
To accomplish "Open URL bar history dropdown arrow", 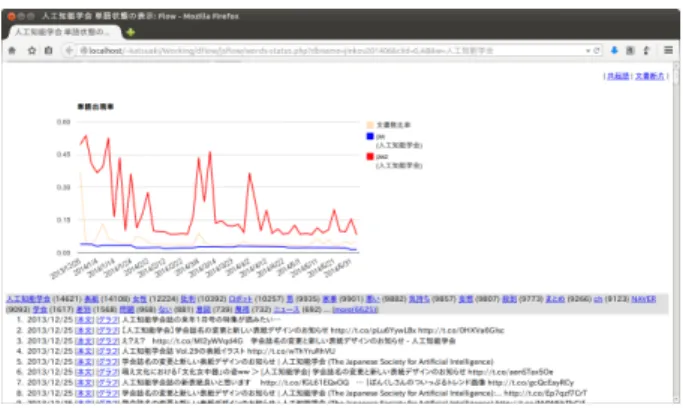I will (x=588, y=51).
